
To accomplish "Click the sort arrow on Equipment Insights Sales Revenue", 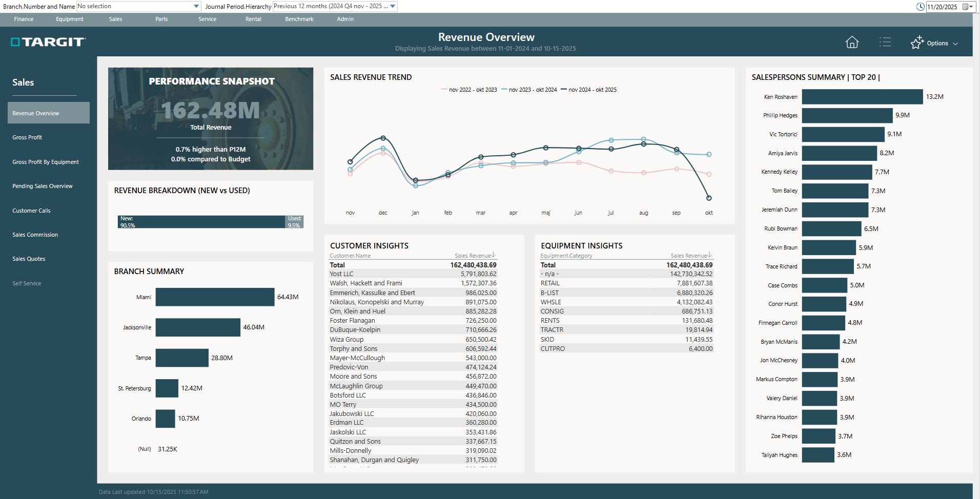I will (x=710, y=255).
